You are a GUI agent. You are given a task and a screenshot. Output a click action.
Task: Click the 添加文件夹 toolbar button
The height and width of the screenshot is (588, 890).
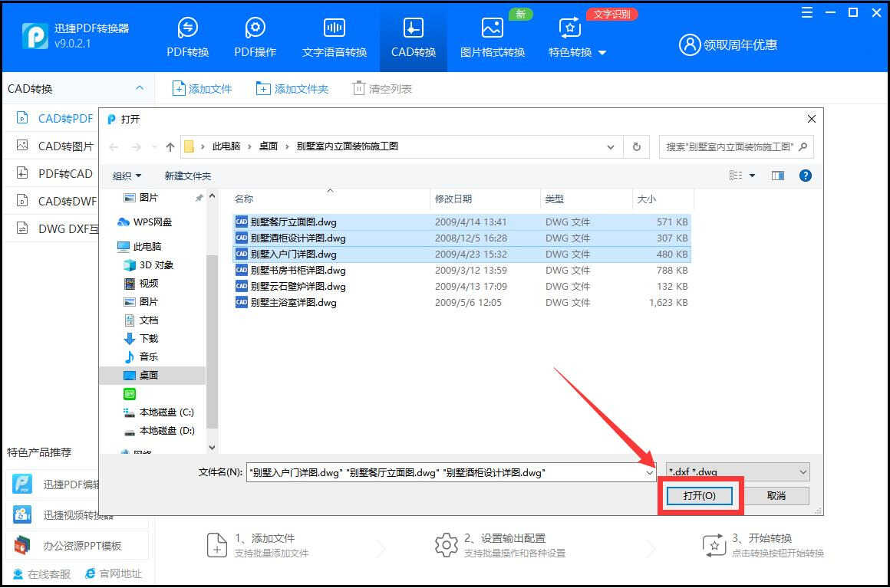click(x=292, y=88)
